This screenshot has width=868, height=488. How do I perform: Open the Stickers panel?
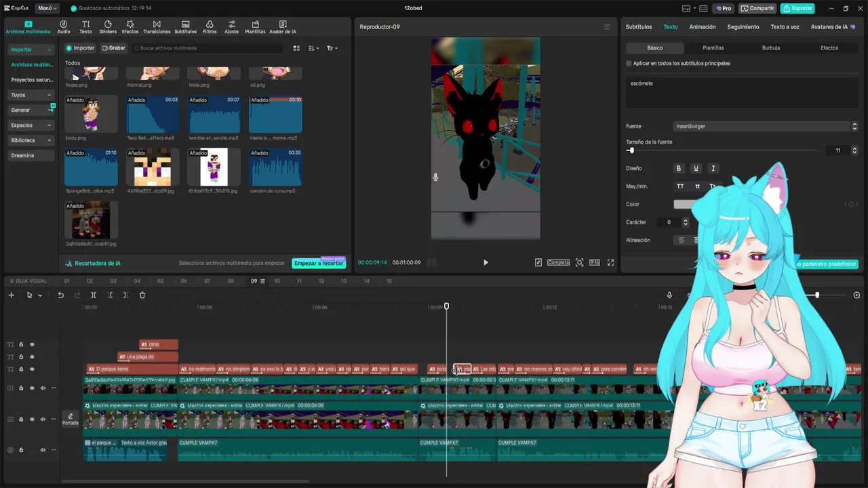(108, 27)
